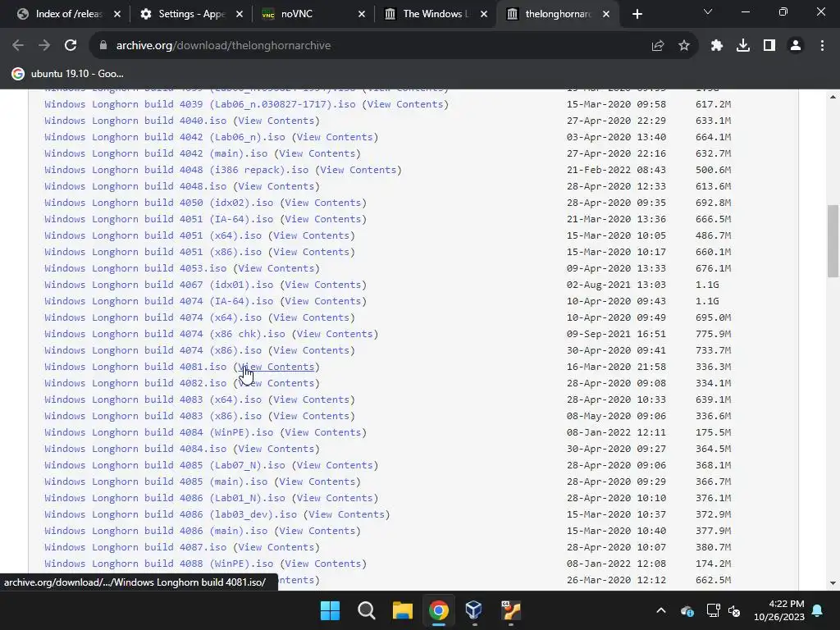Screen dimensions: 840x630
Task: Download build 4039 (Lab06_n.030827-1717).iso
Action: (x=200, y=104)
